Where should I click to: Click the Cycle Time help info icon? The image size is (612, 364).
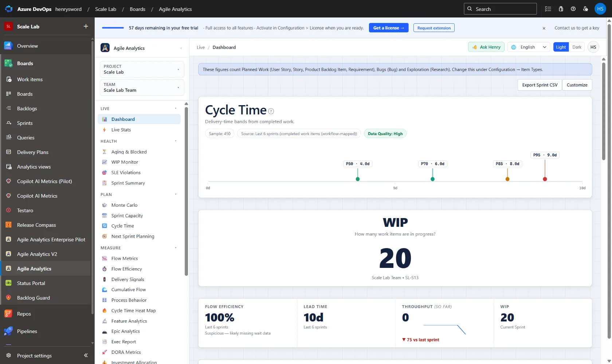coord(271,111)
